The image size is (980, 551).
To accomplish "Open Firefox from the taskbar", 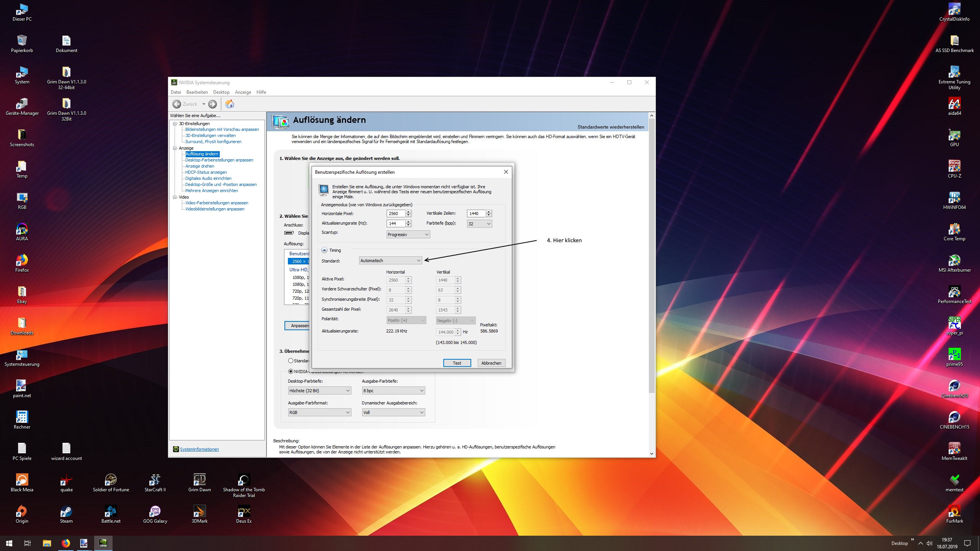I will [66, 543].
